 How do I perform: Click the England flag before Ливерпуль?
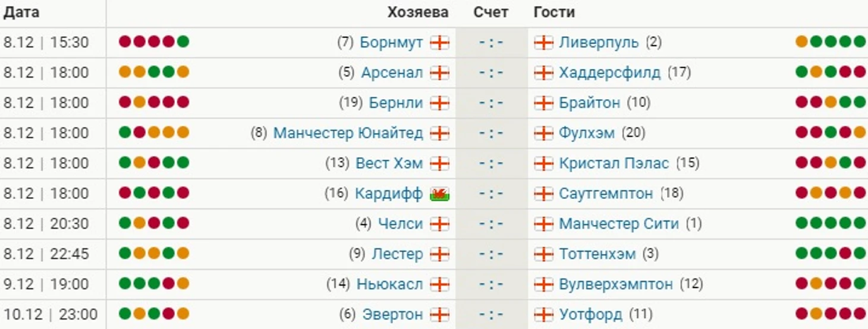click(x=543, y=43)
